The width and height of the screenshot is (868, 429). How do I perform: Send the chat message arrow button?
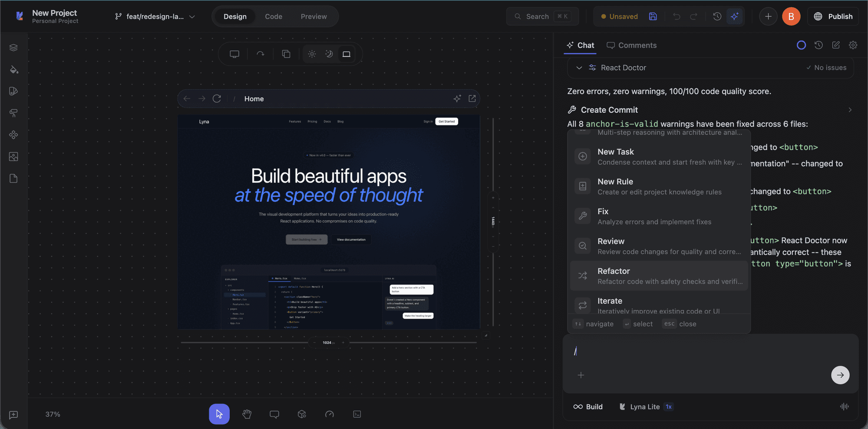(x=840, y=375)
